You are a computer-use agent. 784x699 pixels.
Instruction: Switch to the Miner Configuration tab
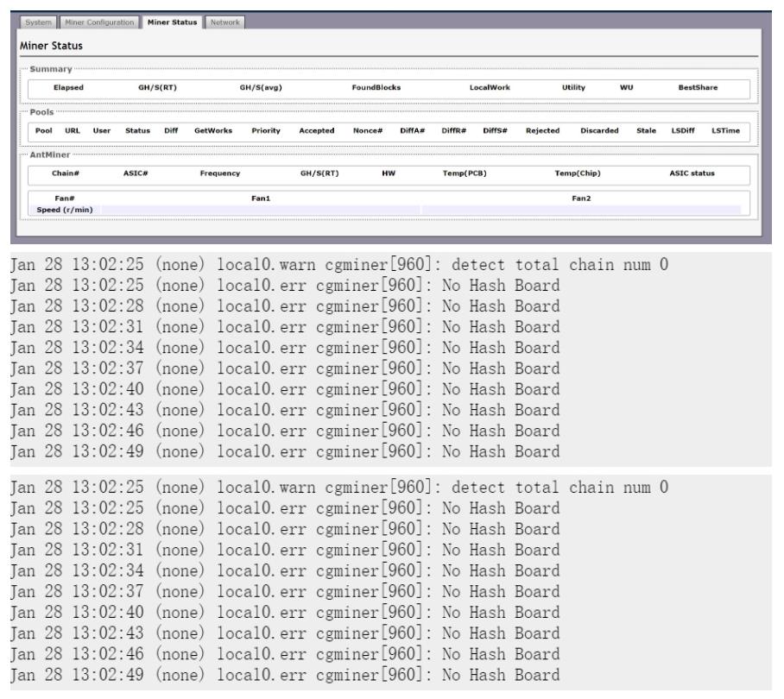coord(103,22)
